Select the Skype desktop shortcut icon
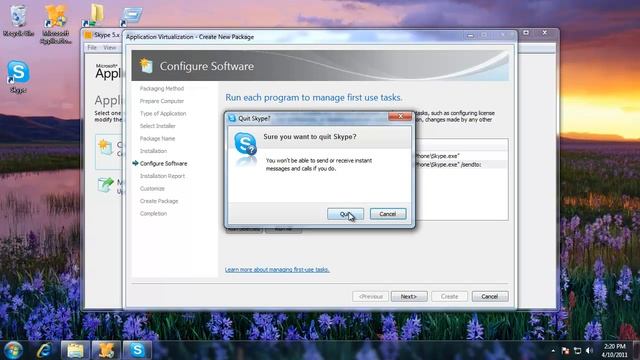Viewport: 640px width, 360px height. 18,77
